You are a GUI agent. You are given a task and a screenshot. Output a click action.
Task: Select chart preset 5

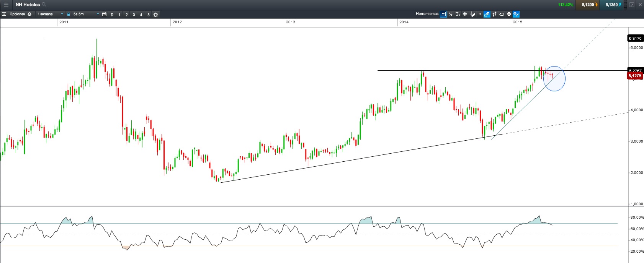click(x=149, y=15)
